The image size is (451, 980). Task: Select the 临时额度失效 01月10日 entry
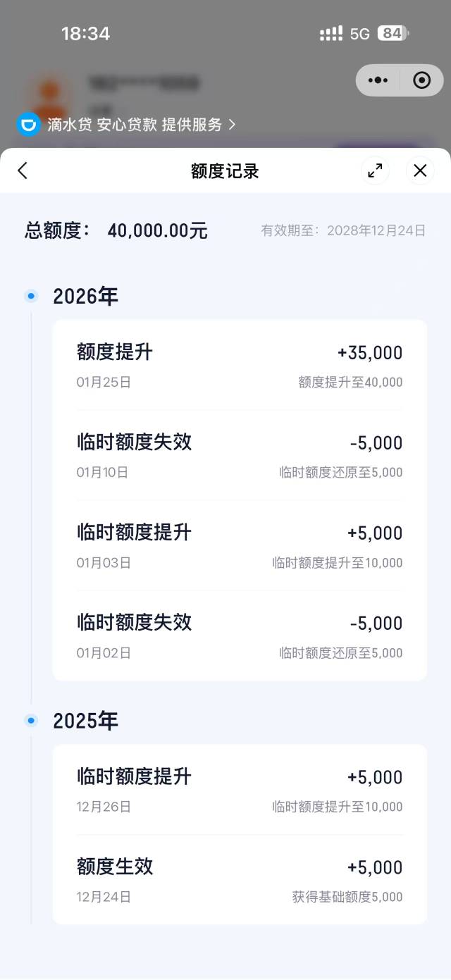[240, 456]
